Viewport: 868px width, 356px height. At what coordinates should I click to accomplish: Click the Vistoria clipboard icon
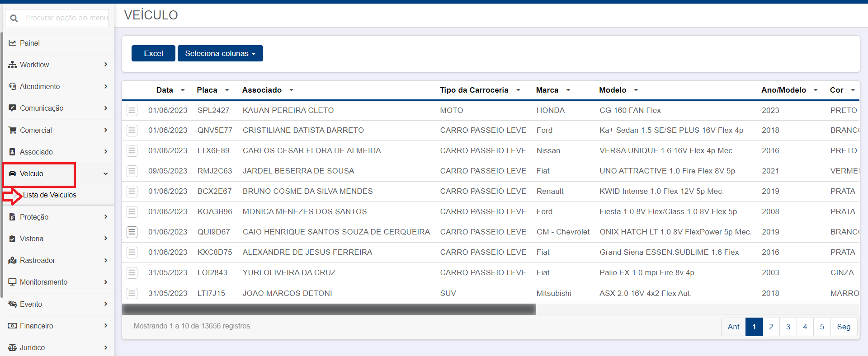click(12, 239)
